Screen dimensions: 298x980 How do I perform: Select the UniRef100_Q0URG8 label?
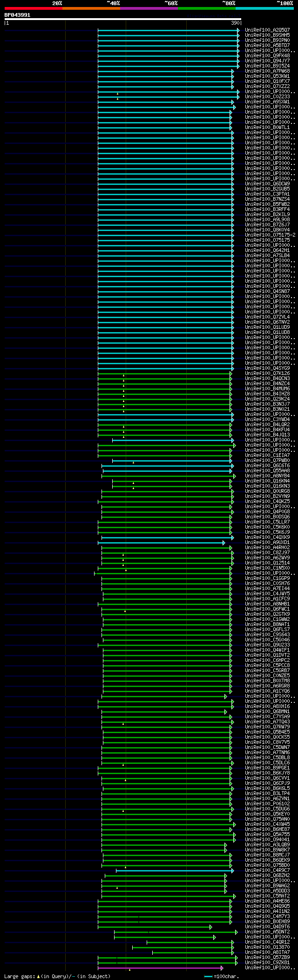267,491
